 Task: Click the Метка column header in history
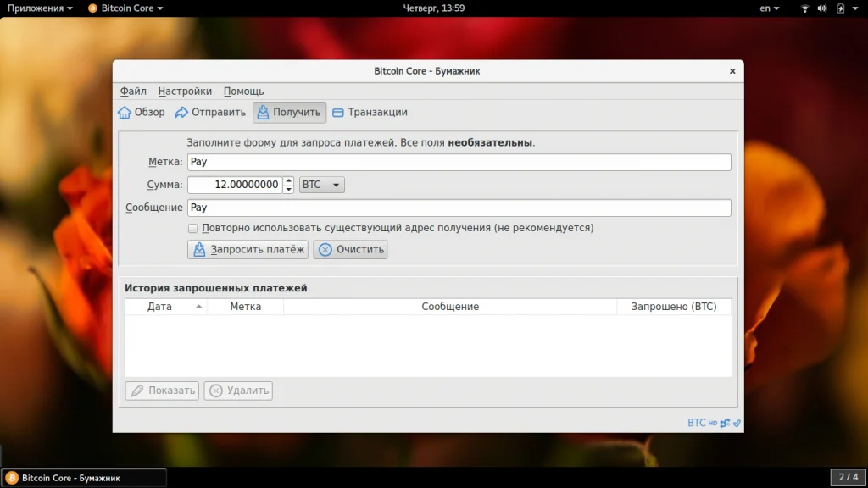(245, 307)
